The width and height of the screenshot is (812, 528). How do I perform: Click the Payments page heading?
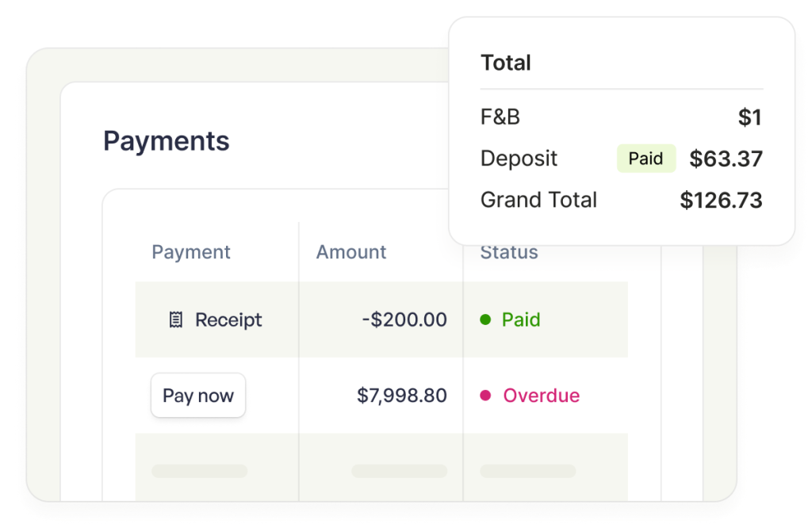(x=167, y=141)
